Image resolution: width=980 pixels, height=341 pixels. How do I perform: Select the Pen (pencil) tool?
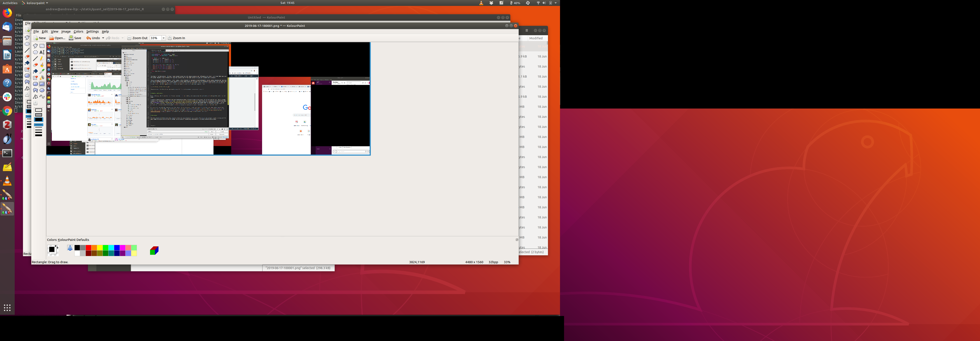coord(42,59)
